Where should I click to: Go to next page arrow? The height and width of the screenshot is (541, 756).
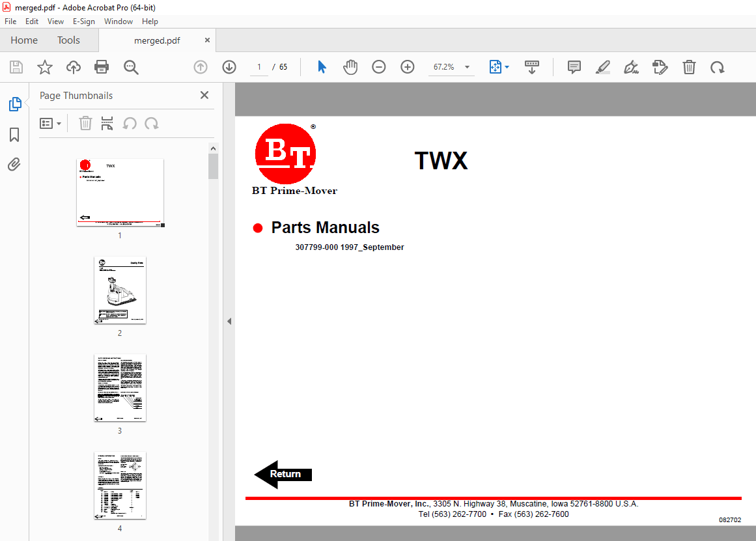[229, 67]
